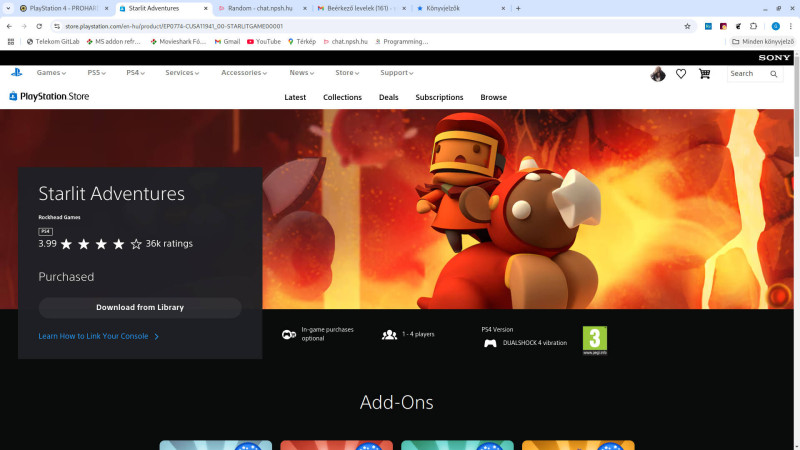Close the Starlit Adventures tab
The height and width of the screenshot is (450, 800).
[206, 8]
